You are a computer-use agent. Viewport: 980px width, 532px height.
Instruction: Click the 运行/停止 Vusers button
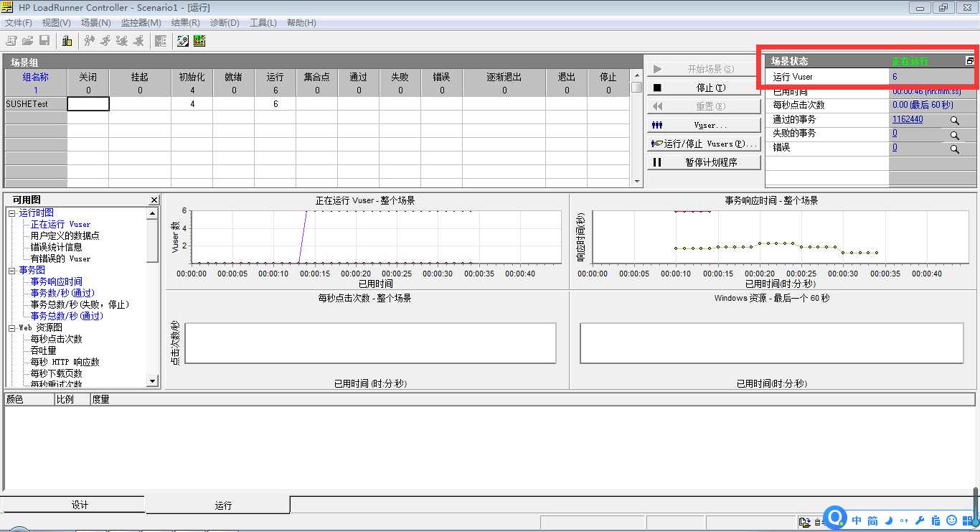(704, 144)
